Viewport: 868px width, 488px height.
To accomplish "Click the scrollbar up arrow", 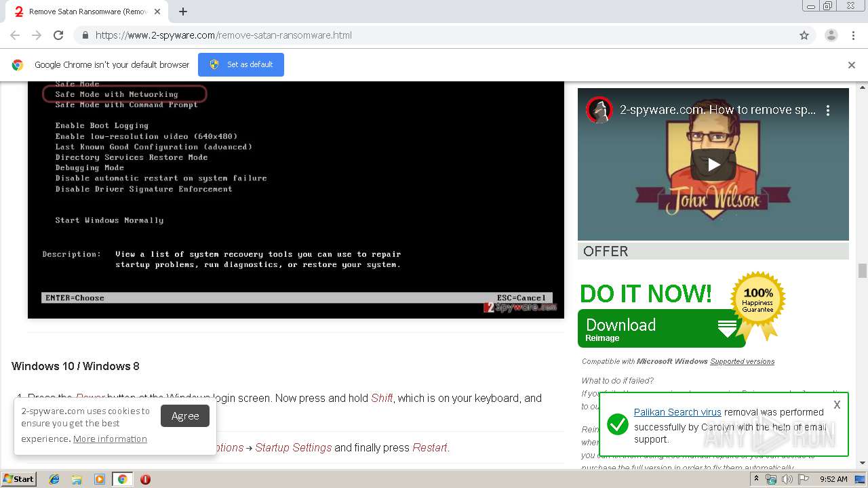I will point(863,87).
